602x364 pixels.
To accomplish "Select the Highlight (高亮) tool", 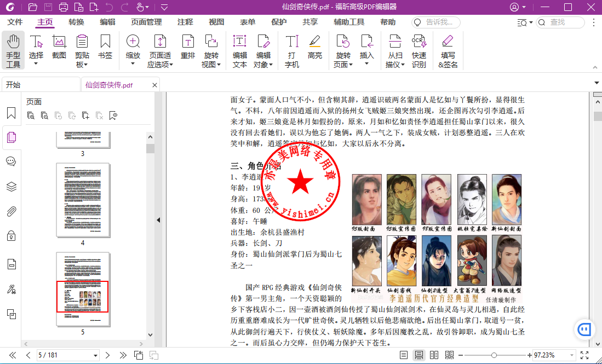I will click(x=315, y=47).
